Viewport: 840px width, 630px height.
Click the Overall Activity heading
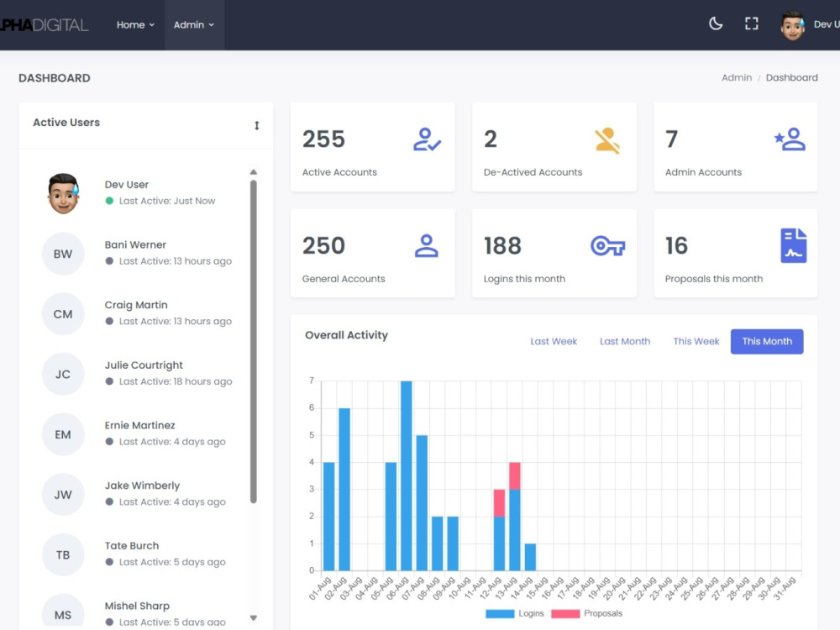point(346,335)
